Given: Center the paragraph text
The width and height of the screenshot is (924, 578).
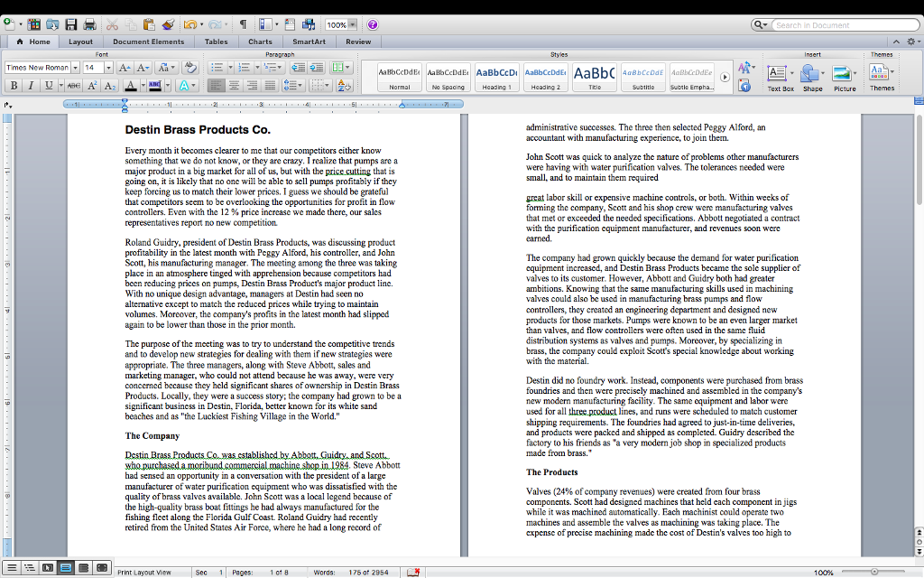Looking at the screenshot, I should click(x=234, y=86).
